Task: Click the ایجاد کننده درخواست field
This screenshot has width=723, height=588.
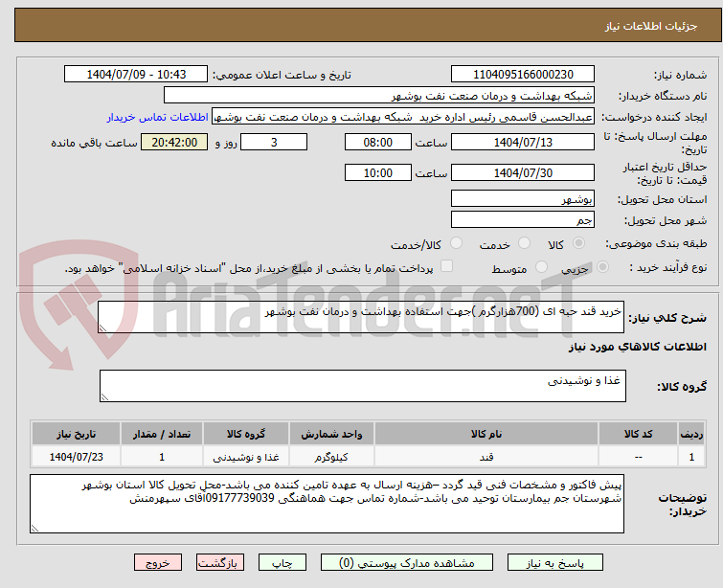Action: 403,117
